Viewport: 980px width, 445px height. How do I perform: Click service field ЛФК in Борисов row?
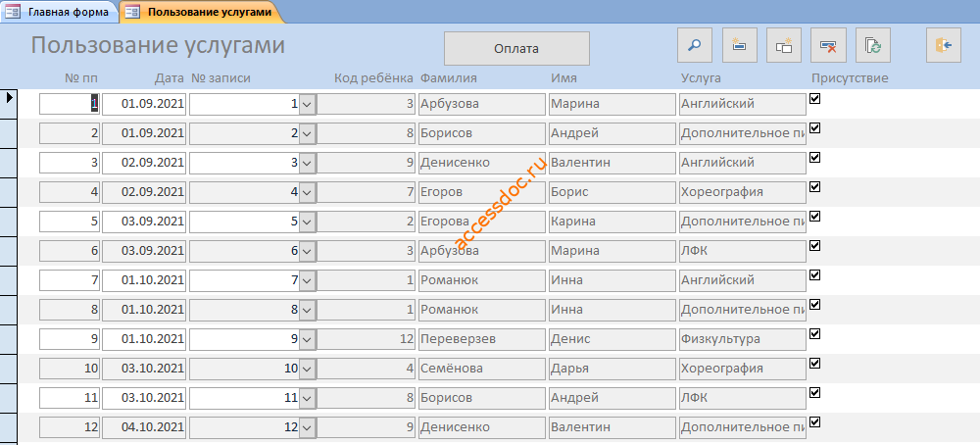pyautogui.click(x=743, y=398)
